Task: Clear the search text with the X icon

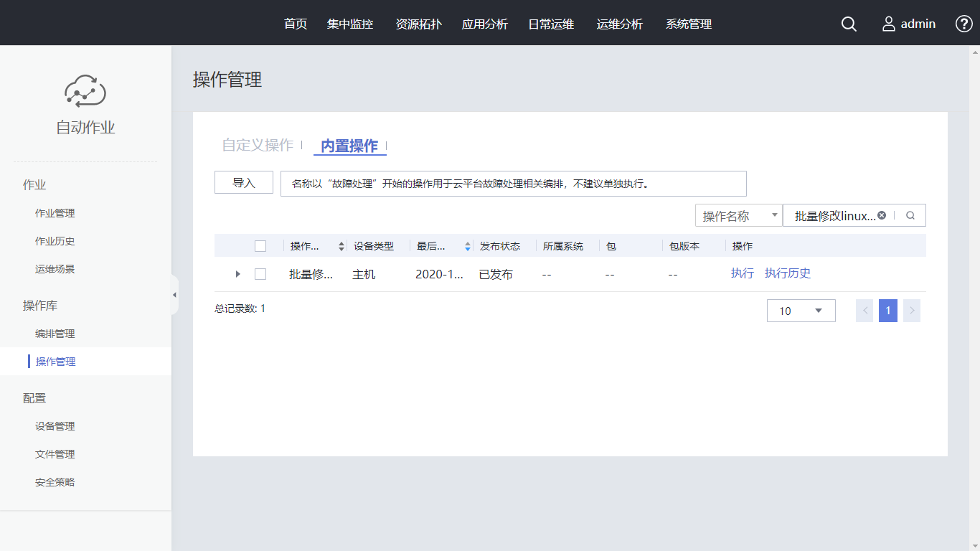Action: click(882, 215)
